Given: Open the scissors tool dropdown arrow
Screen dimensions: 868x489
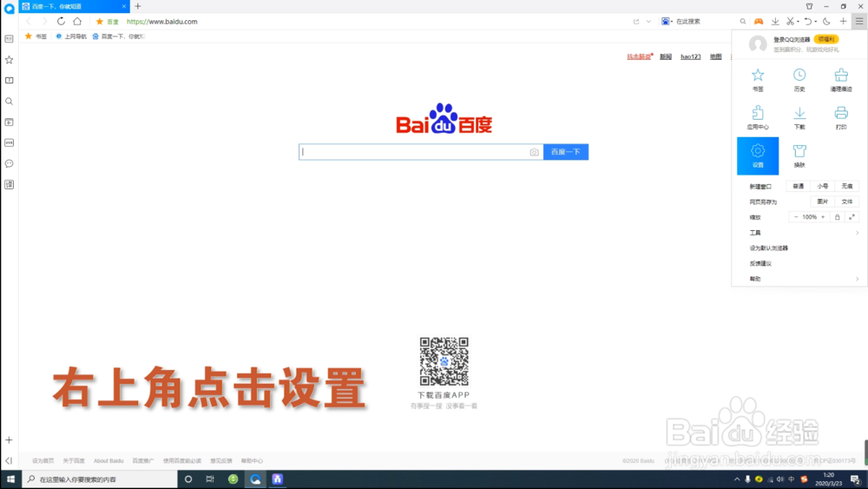Looking at the screenshot, I should (x=798, y=22).
